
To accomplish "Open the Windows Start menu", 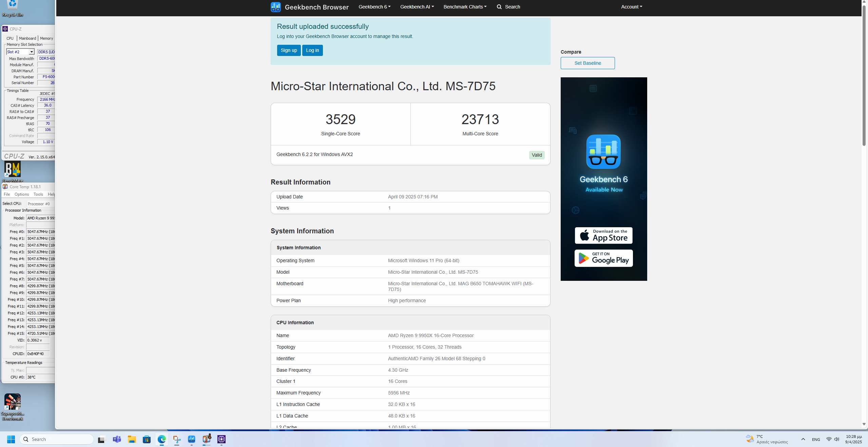I will tap(11, 439).
